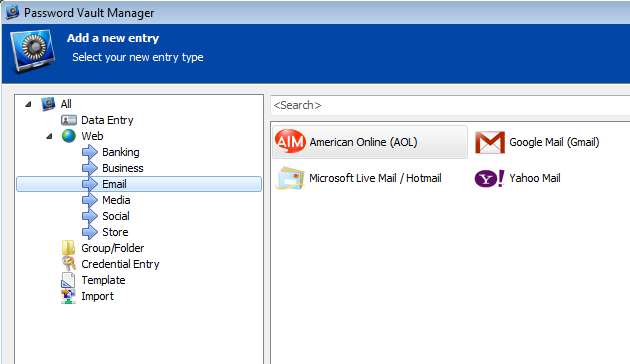Click the Email arrow icon
Viewport: 630px width, 364px height.
click(90, 184)
